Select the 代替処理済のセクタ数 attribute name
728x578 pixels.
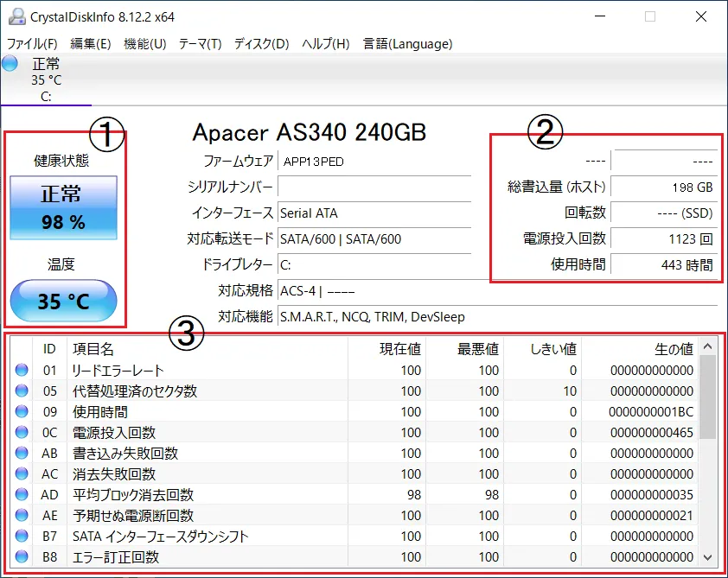click(x=135, y=391)
